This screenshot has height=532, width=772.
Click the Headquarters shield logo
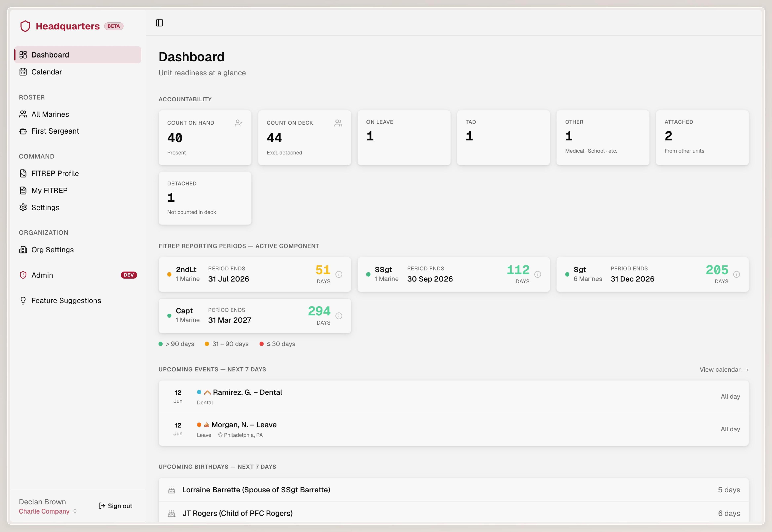25,26
